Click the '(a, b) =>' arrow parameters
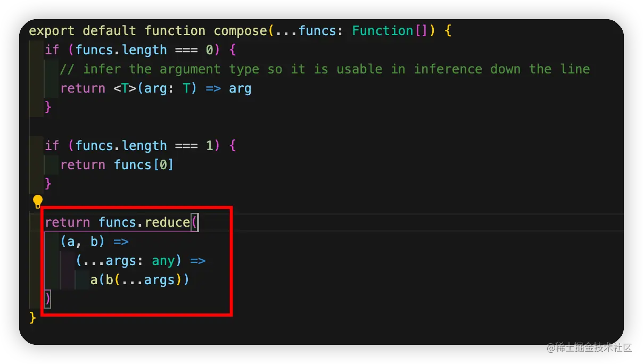The image size is (643, 364). point(95,242)
